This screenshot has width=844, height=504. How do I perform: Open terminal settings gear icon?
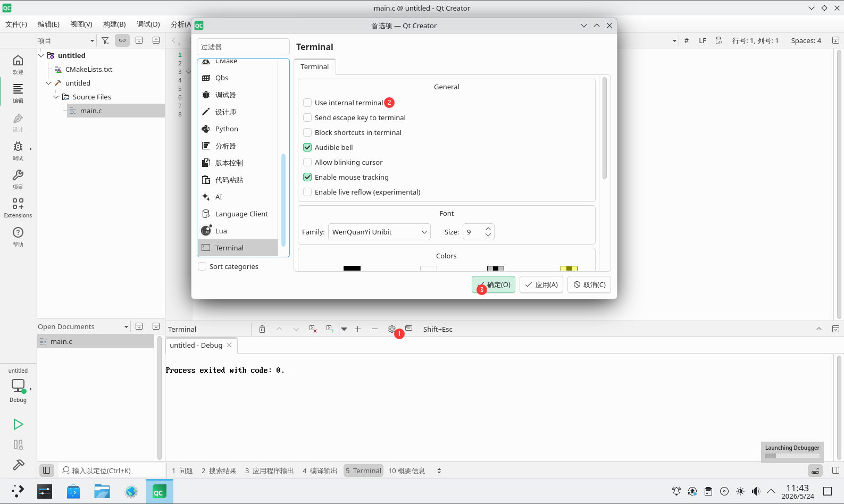click(392, 329)
